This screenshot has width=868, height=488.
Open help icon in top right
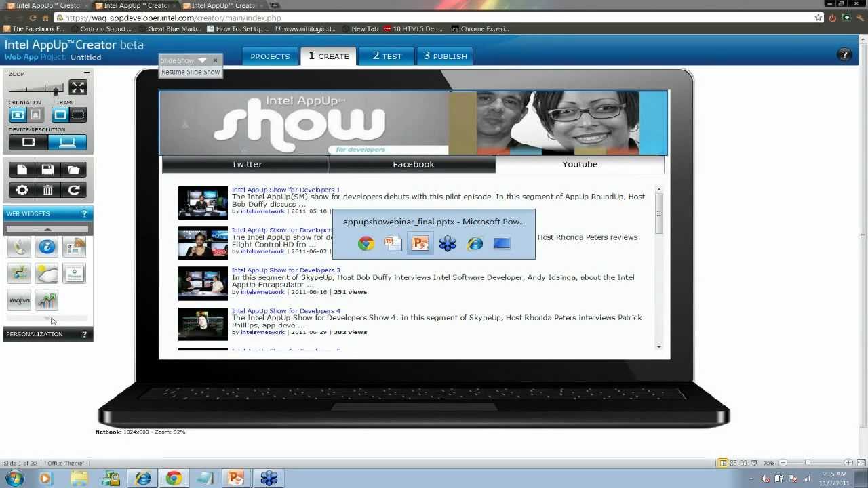844,55
